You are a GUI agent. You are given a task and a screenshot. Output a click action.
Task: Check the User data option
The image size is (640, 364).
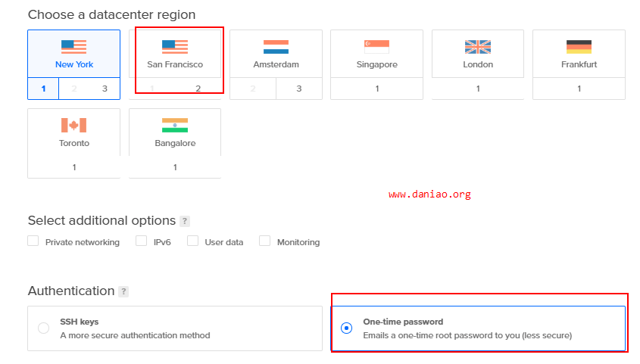pos(192,241)
